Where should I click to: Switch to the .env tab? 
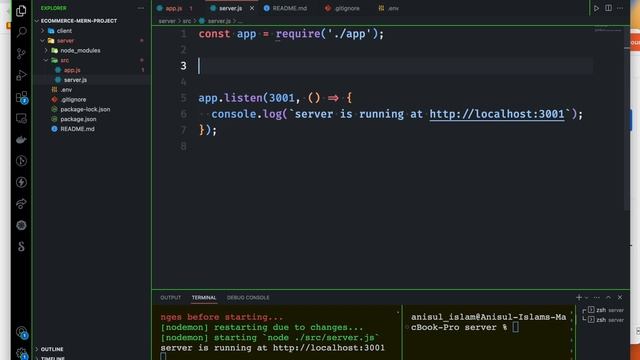(x=393, y=8)
